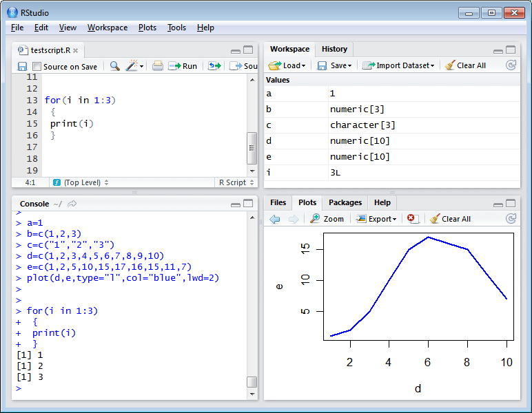Click the for(i in 1:3) line in editor
The image size is (532, 413).
click(x=80, y=100)
